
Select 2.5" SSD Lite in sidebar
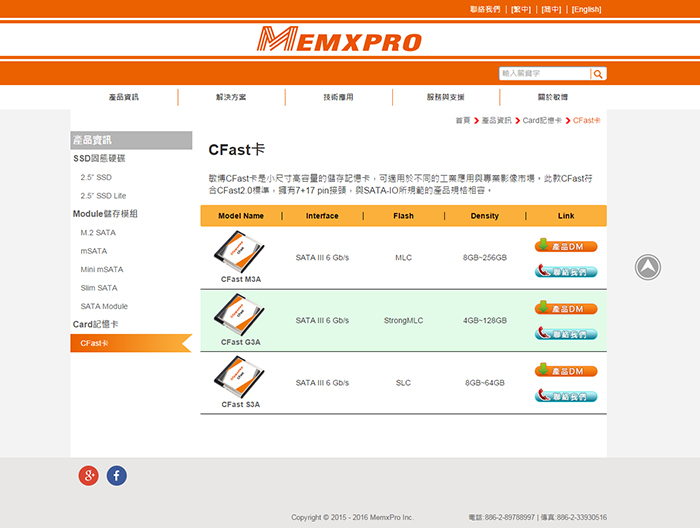click(103, 195)
